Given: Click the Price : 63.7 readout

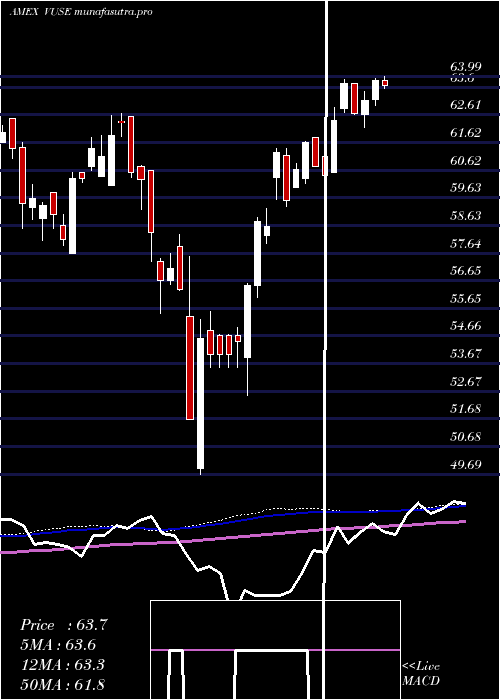Looking at the screenshot, I should tap(63, 625).
